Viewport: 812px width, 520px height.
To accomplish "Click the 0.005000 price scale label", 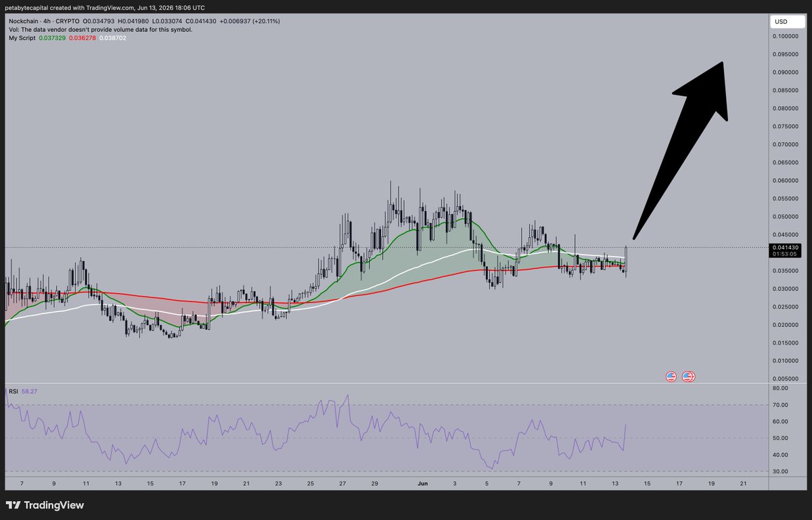I will [x=787, y=379].
